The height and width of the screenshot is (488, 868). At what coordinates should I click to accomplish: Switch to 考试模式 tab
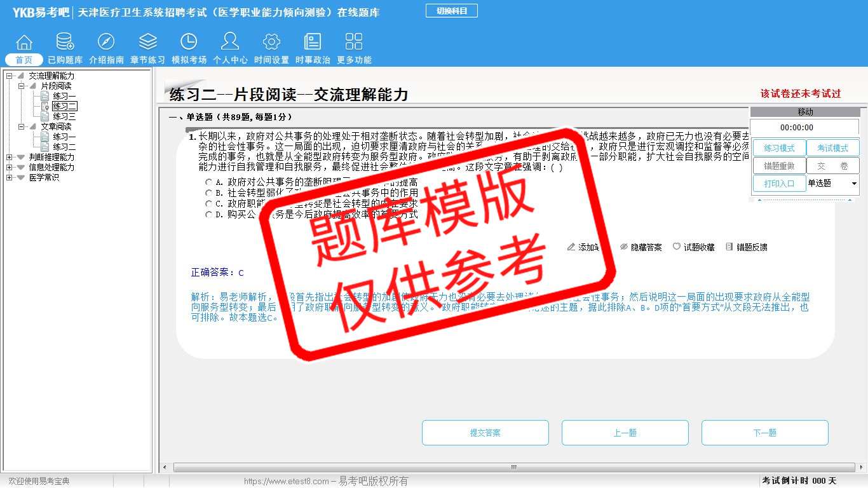click(x=832, y=148)
